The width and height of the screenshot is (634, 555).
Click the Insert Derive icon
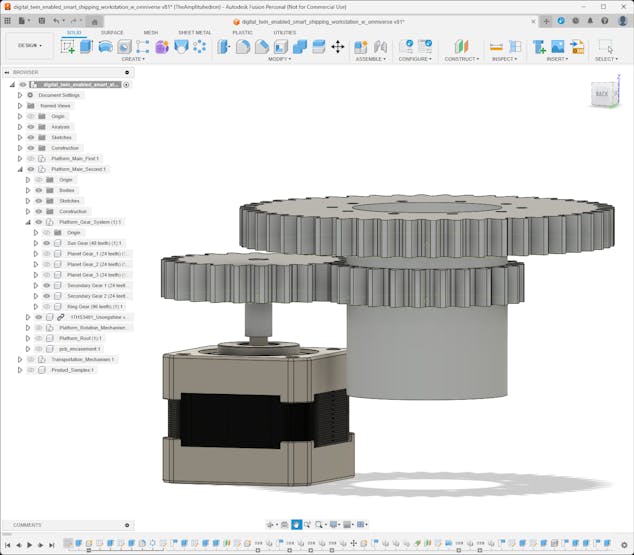pyautogui.click(x=540, y=46)
